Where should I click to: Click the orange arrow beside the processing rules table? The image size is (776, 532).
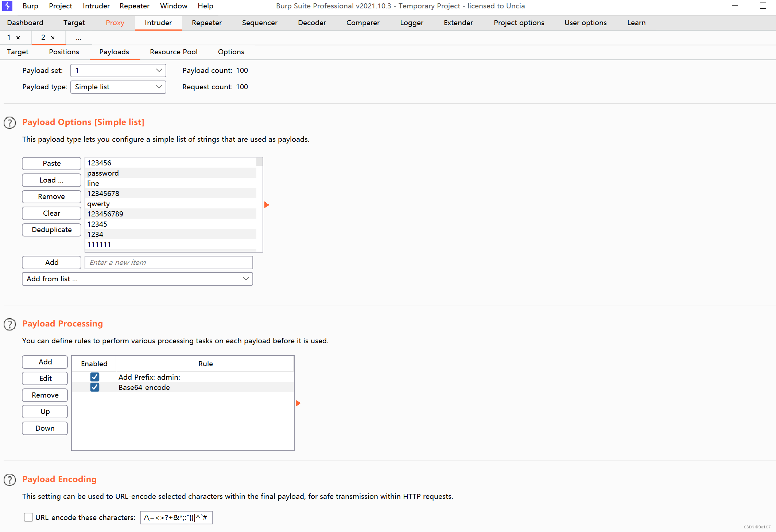pyautogui.click(x=298, y=403)
